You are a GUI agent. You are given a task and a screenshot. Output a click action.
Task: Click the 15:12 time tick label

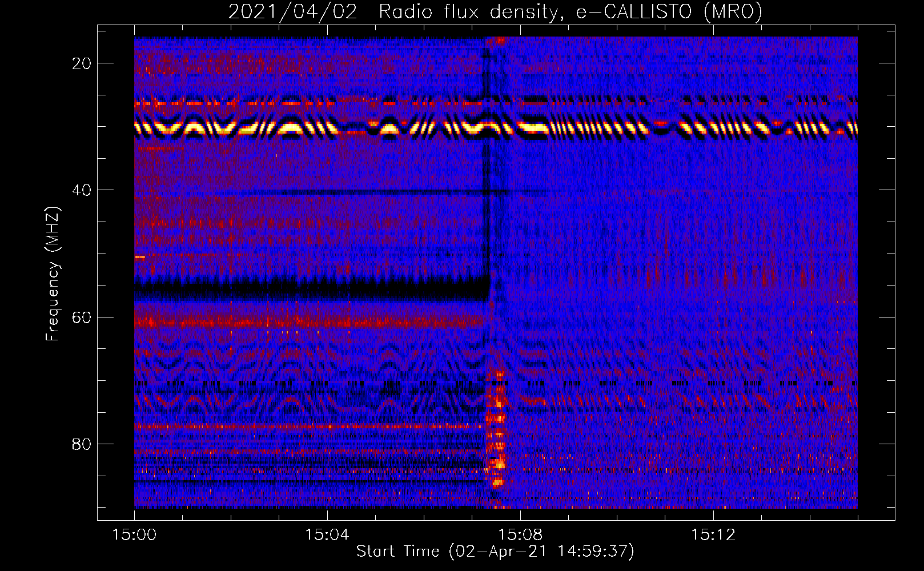coord(713,535)
